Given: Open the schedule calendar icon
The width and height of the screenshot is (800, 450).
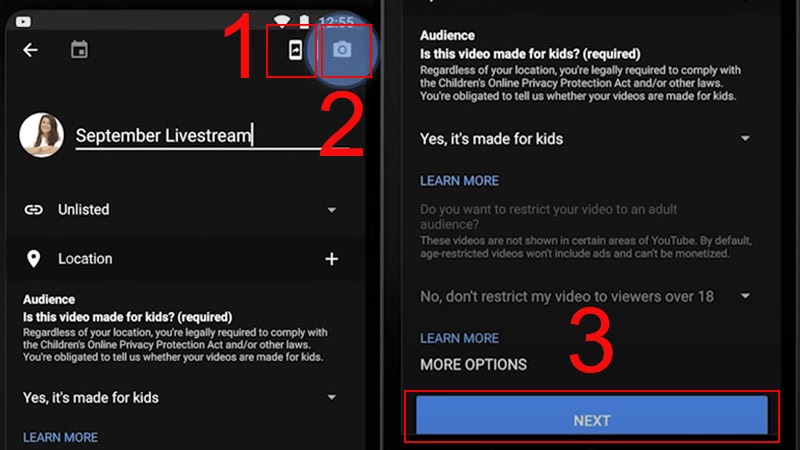Looking at the screenshot, I should [x=79, y=50].
